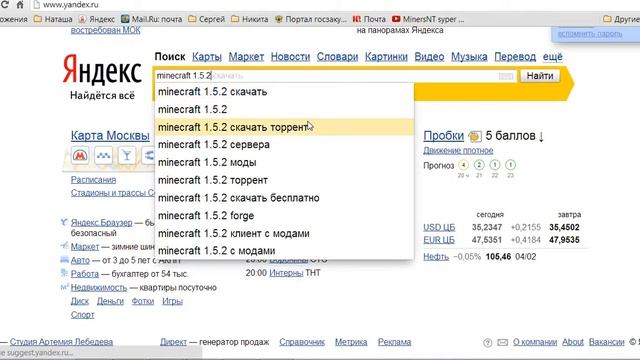This screenshot has height=360, width=640.
Task: Choose suggestion 'minecraft 1.5.2 скачать бесплатно'
Action: tap(284, 198)
